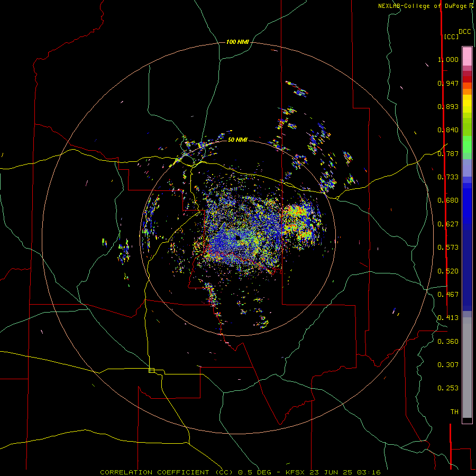Viewport: 476px width, 476px height.
Task: Pick the gray segment of the color bar
Action: [x=467, y=368]
